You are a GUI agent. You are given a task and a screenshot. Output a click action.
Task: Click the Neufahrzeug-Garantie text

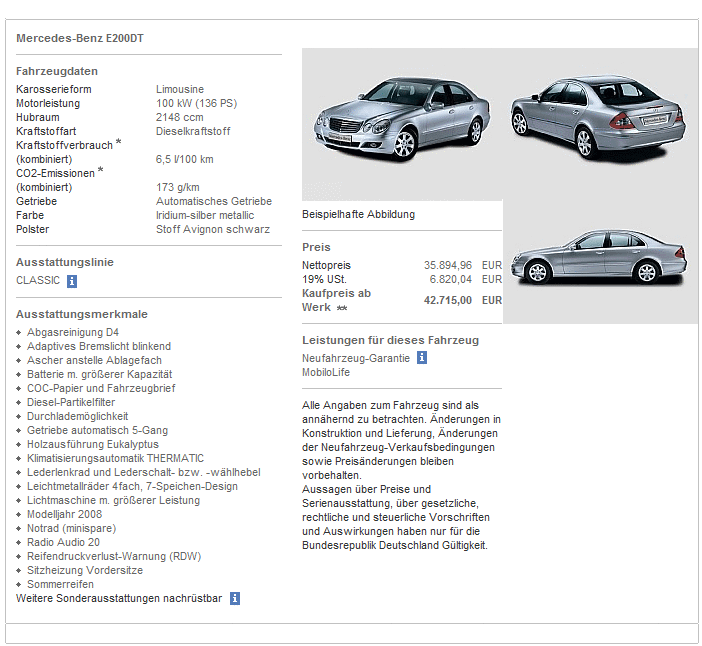pyautogui.click(x=355, y=358)
